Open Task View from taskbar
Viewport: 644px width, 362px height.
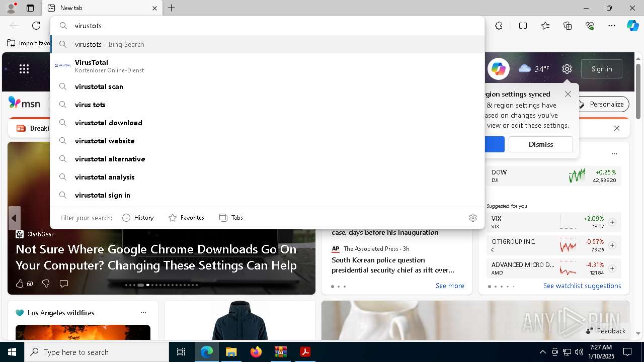click(x=181, y=352)
